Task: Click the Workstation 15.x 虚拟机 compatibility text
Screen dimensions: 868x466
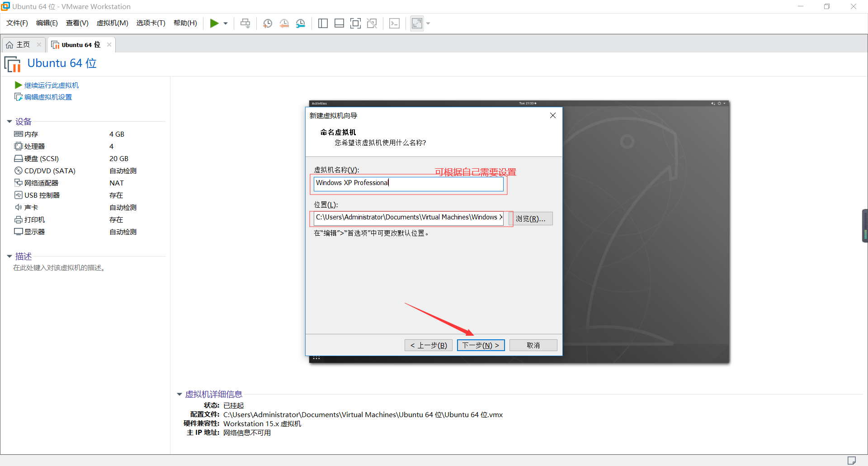Action: (262, 423)
